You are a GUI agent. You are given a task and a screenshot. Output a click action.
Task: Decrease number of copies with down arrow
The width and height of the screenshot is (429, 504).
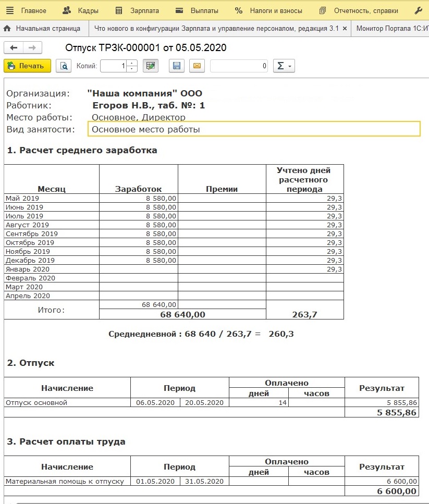[x=132, y=69]
